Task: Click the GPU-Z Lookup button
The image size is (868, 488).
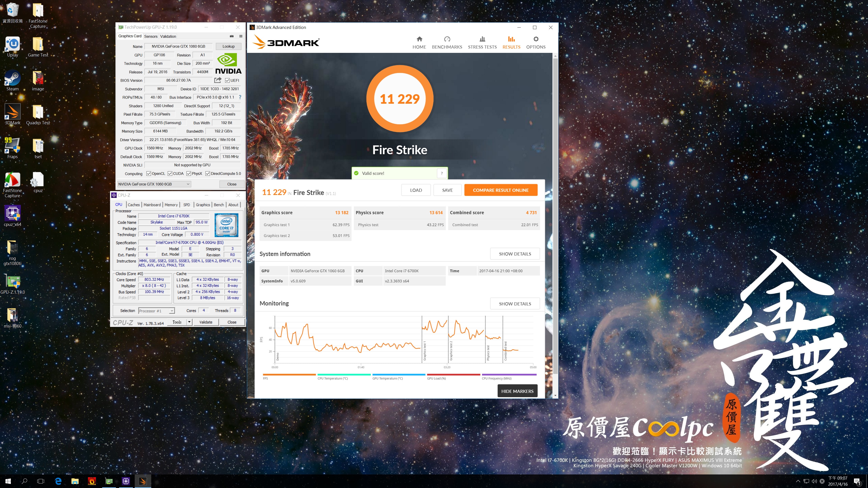Action: [228, 47]
